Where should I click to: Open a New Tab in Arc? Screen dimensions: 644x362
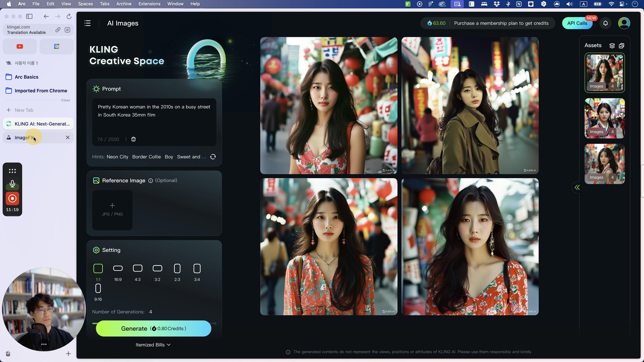coord(38,110)
